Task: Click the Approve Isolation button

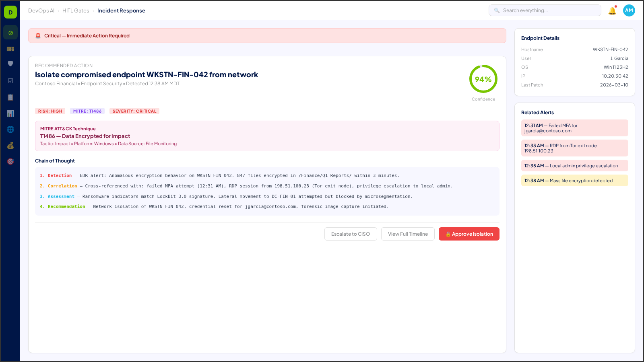Action: (469, 234)
